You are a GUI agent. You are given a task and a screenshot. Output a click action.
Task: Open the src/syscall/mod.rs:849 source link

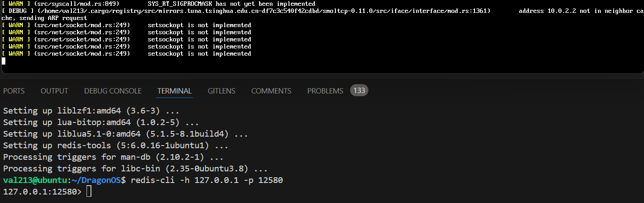(x=77, y=4)
